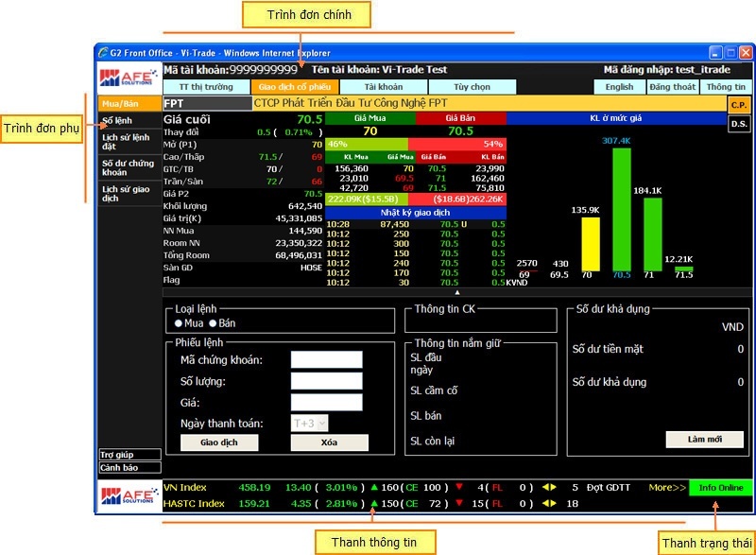The width and height of the screenshot is (756, 555).
Task: Click the More>> link in index bar
Action: coord(667,488)
